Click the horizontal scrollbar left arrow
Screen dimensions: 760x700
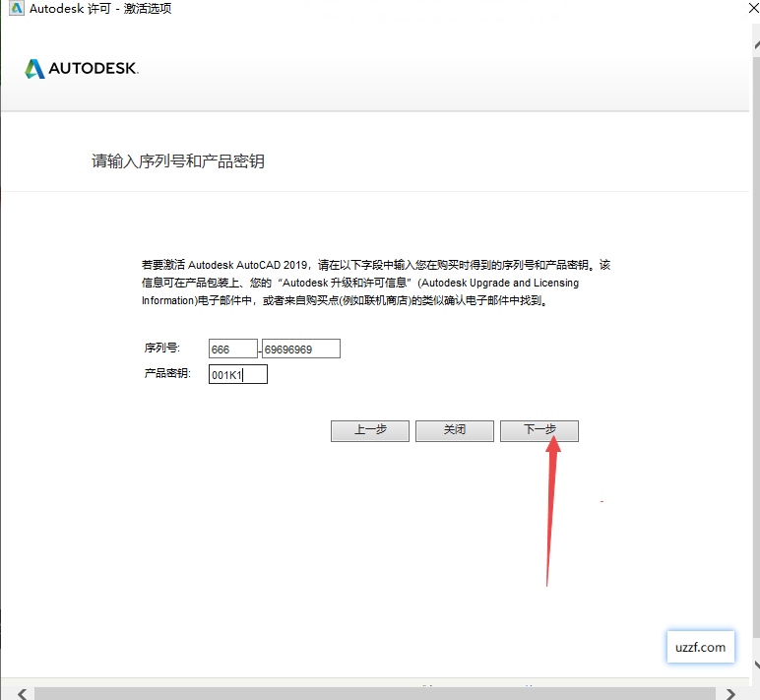[21, 693]
